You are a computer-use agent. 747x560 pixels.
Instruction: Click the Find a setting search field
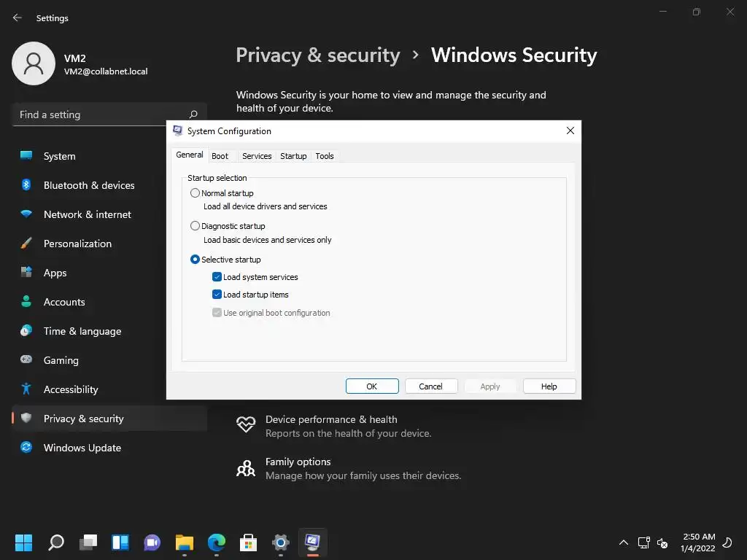pos(109,114)
